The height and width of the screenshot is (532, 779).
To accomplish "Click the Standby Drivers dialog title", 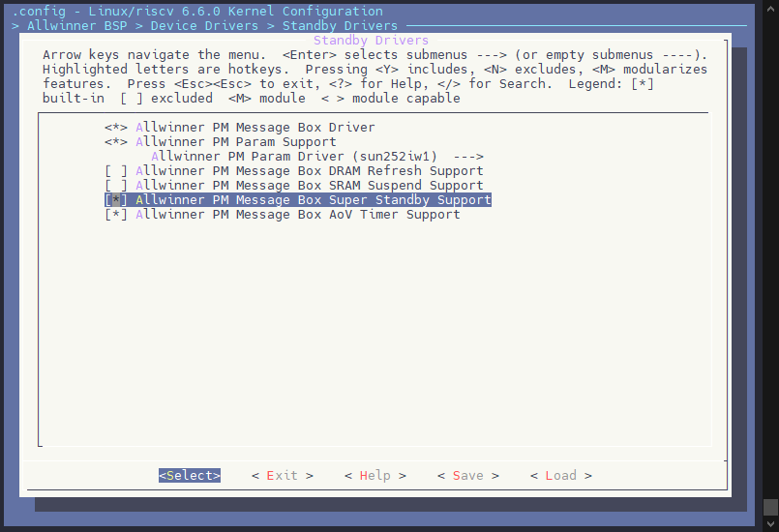I will pos(371,41).
